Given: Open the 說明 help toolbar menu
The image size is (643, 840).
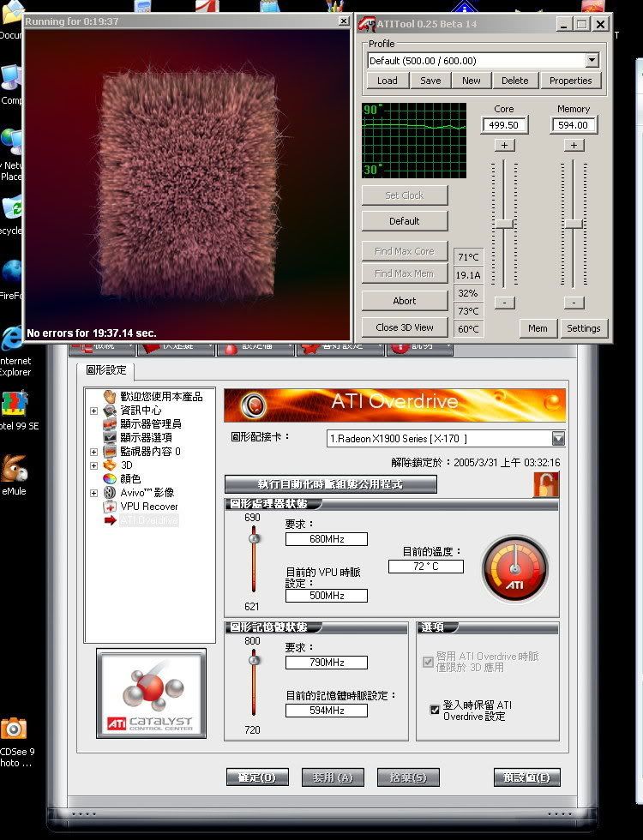Looking at the screenshot, I should (x=419, y=348).
